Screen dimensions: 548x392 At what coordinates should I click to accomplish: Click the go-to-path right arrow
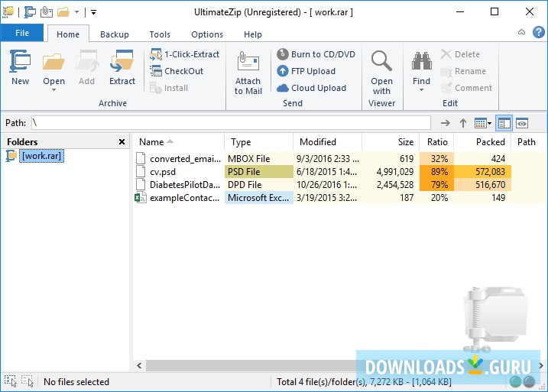[445, 123]
